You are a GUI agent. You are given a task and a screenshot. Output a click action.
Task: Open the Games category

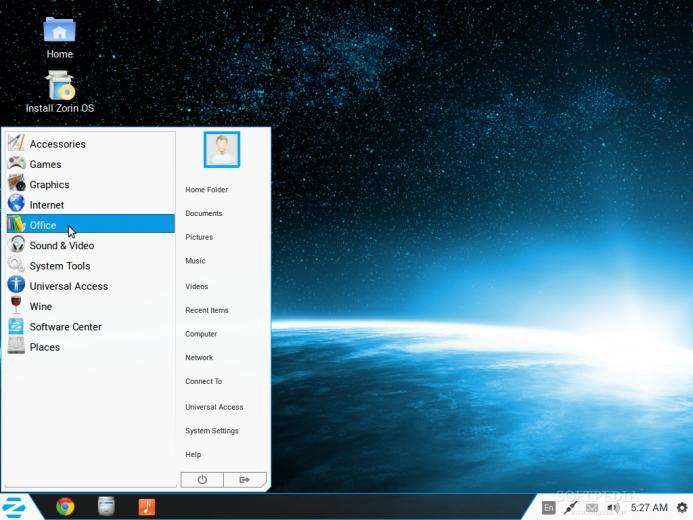(91, 164)
